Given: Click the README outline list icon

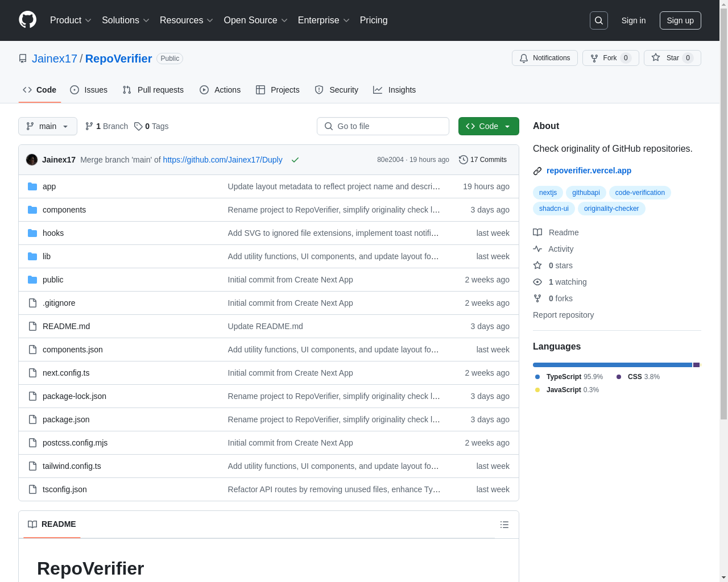Looking at the screenshot, I should [504, 525].
